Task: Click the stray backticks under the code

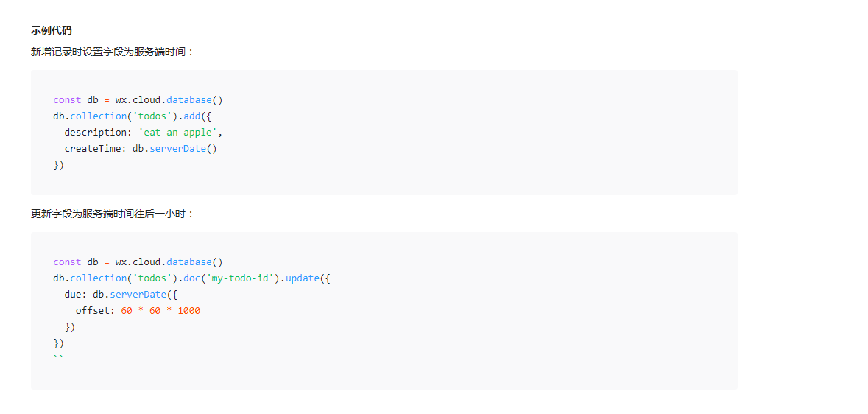Action: [x=59, y=357]
